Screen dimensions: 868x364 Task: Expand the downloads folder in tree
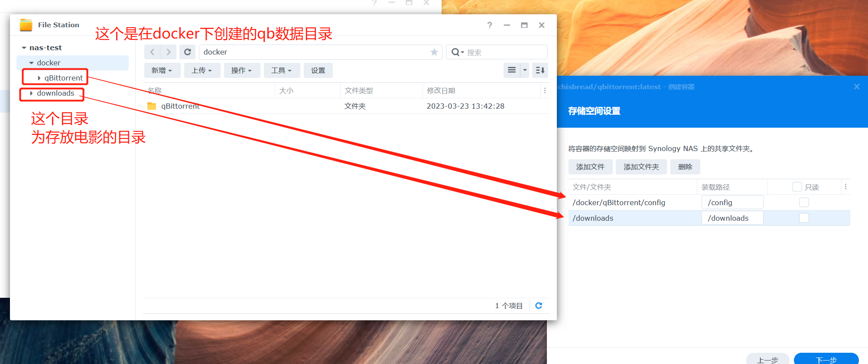[31, 93]
